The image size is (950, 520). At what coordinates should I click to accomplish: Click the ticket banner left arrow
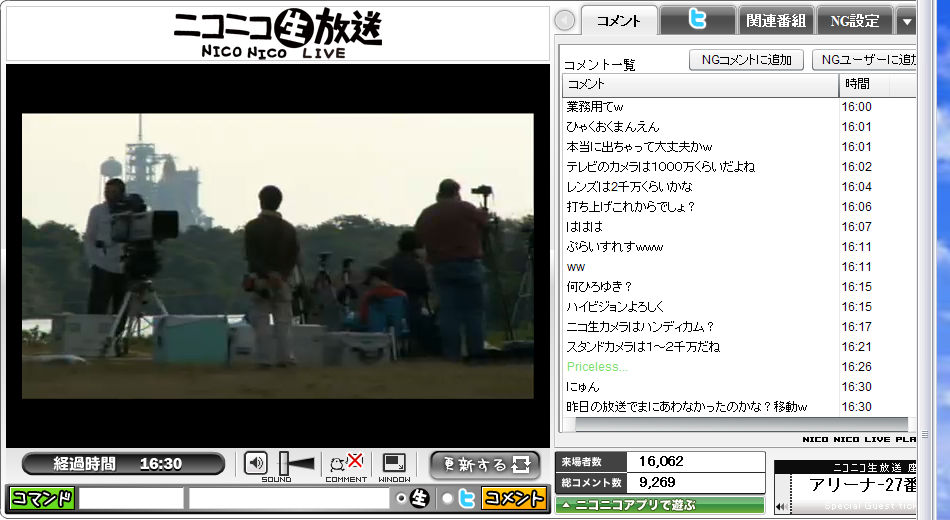pos(782,507)
